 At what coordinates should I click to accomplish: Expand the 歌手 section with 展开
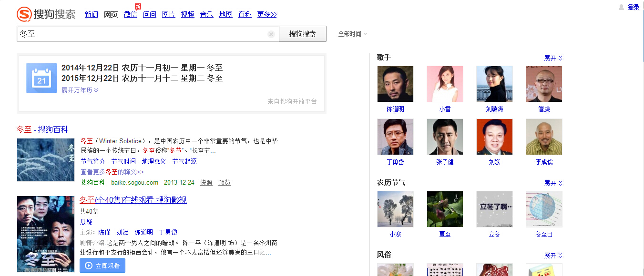click(553, 58)
